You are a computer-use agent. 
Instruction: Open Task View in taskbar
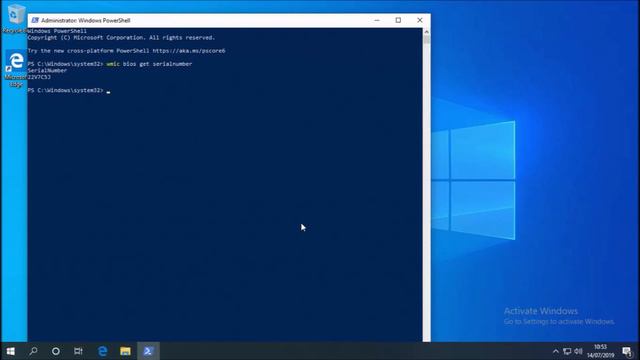78,351
